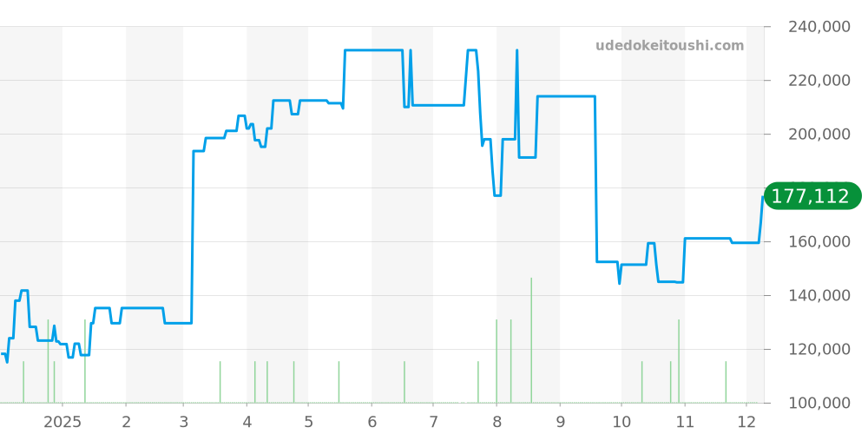Click the tallest green volume bar

[x=531, y=340]
